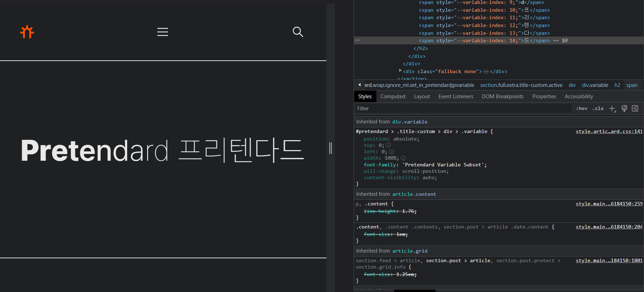Select the h2 breadcrumb item
Viewport: 644px width, 292px height.
pos(617,85)
